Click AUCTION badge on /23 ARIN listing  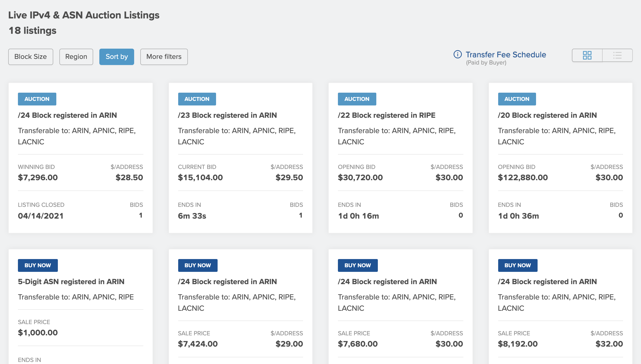pyautogui.click(x=197, y=99)
